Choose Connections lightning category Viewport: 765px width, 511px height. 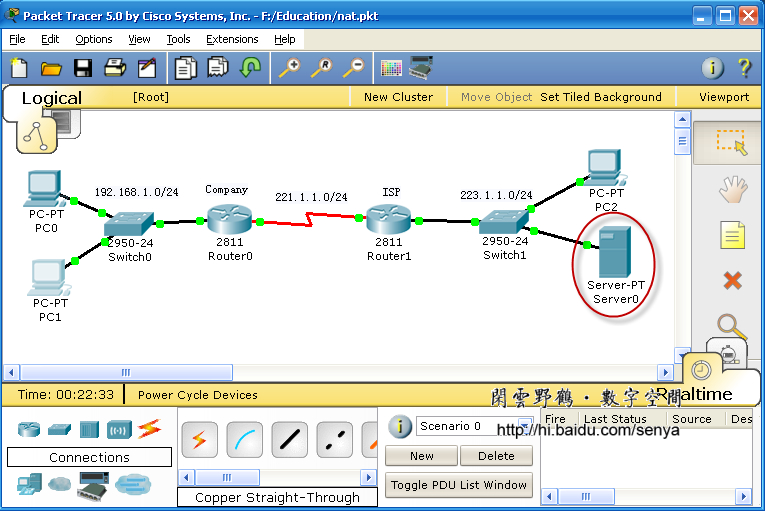(149, 429)
